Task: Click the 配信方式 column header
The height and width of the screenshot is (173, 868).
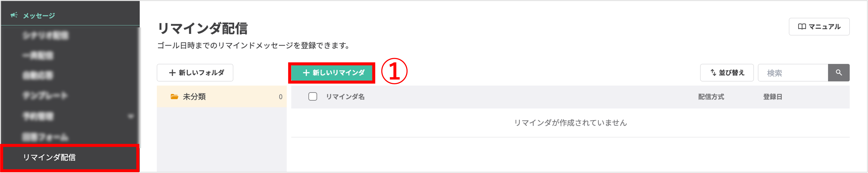Action: [x=711, y=97]
